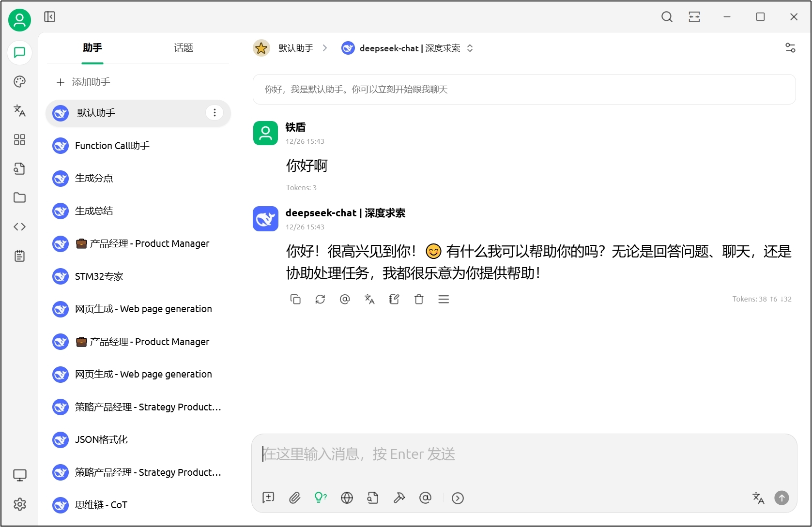Open the translate page in sidebar
Viewport: 812px width, 528px height.
coord(19,110)
